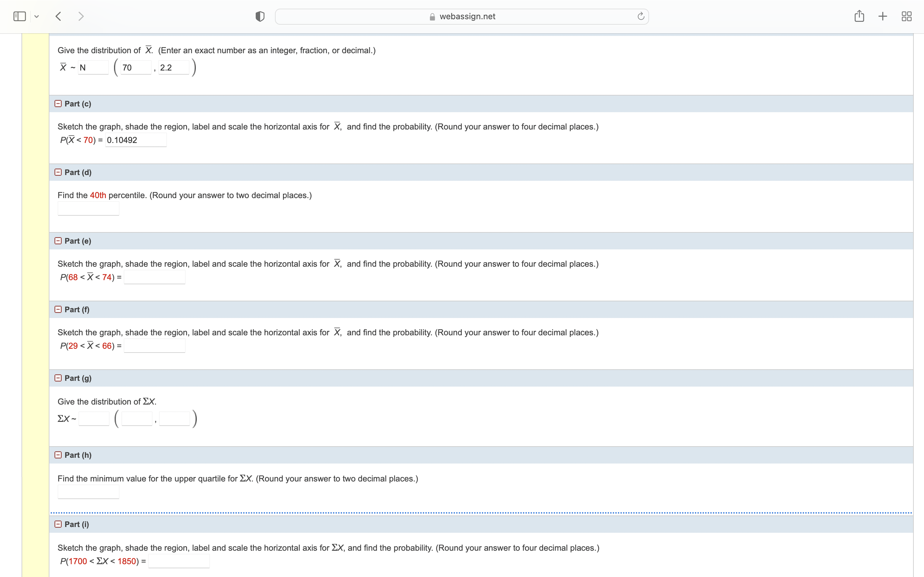Open the sidebar options chevron
The width and height of the screenshot is (924, 577).
tap(37, 16)
